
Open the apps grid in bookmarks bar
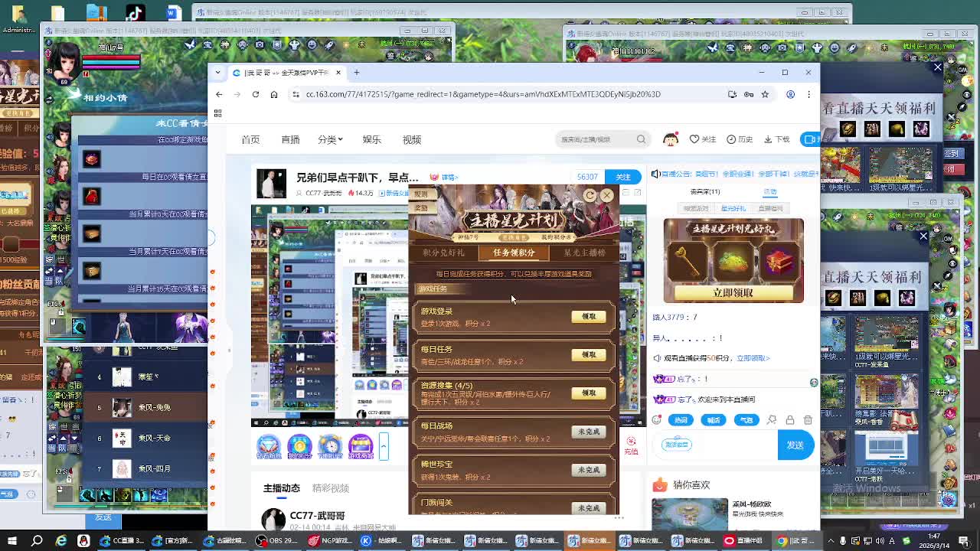point(217,113)
